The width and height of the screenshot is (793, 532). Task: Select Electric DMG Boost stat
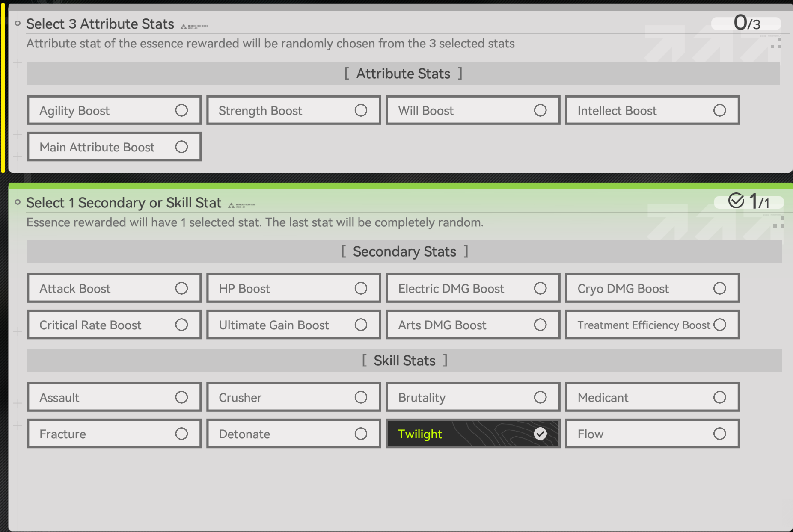(473, 288)
